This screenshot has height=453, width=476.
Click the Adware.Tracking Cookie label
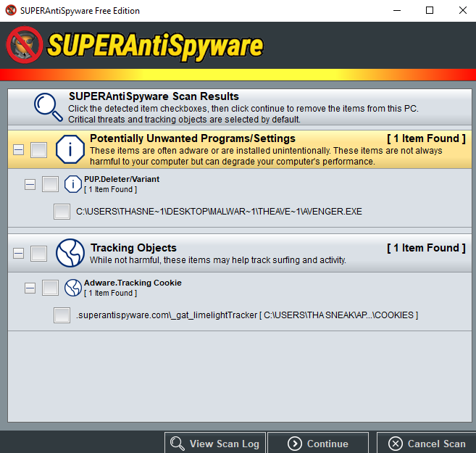[x=133, y=283]
